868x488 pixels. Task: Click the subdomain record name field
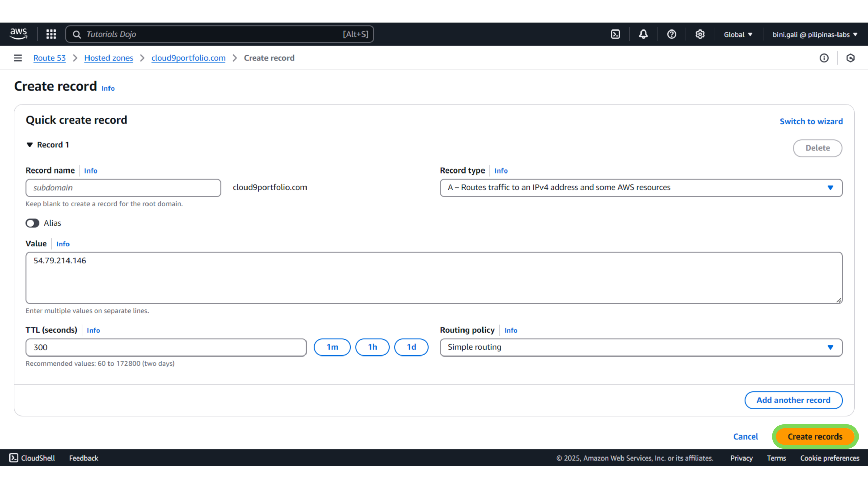click(123, 188)
